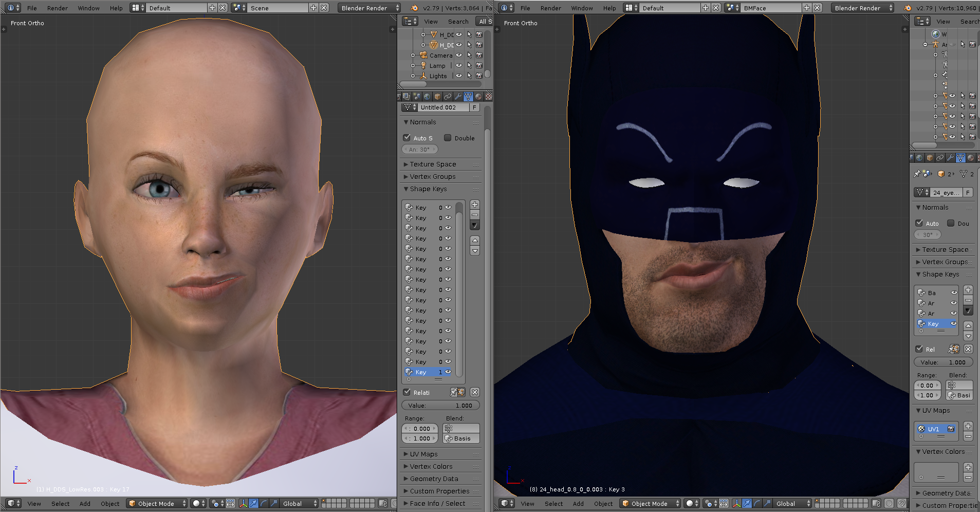Clear shape keys X button in right window

(x=968, y=349)
